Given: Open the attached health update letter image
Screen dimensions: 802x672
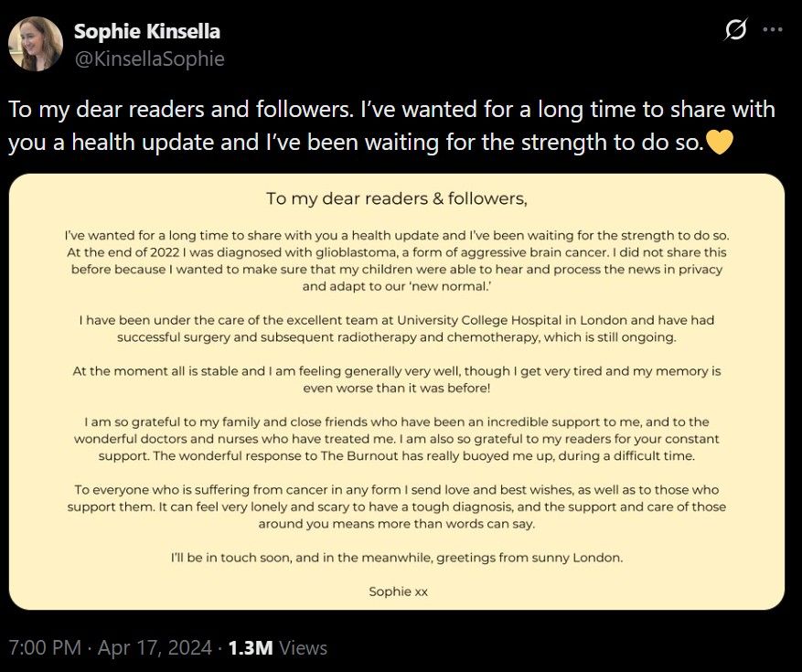Looking at the screenshot, I should (x=401, y=393).
